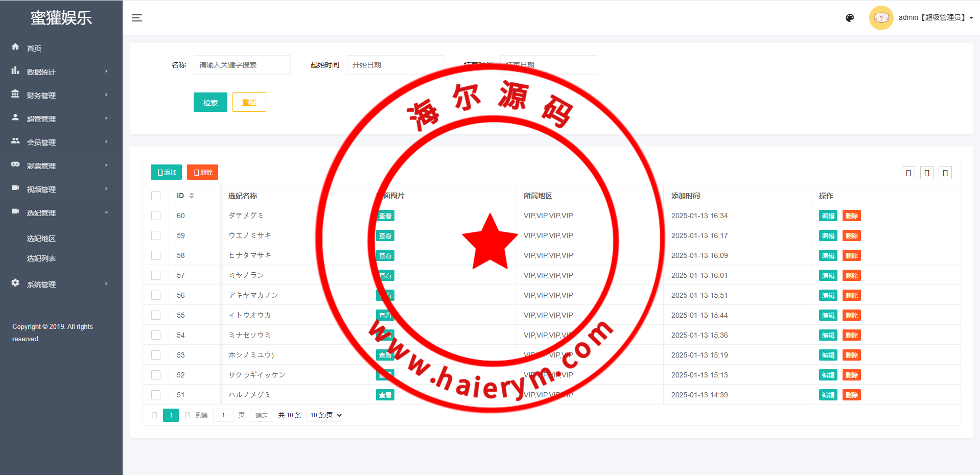Click the 开始日期 start date field
980x475 pixels.
[x=395, y=65]
